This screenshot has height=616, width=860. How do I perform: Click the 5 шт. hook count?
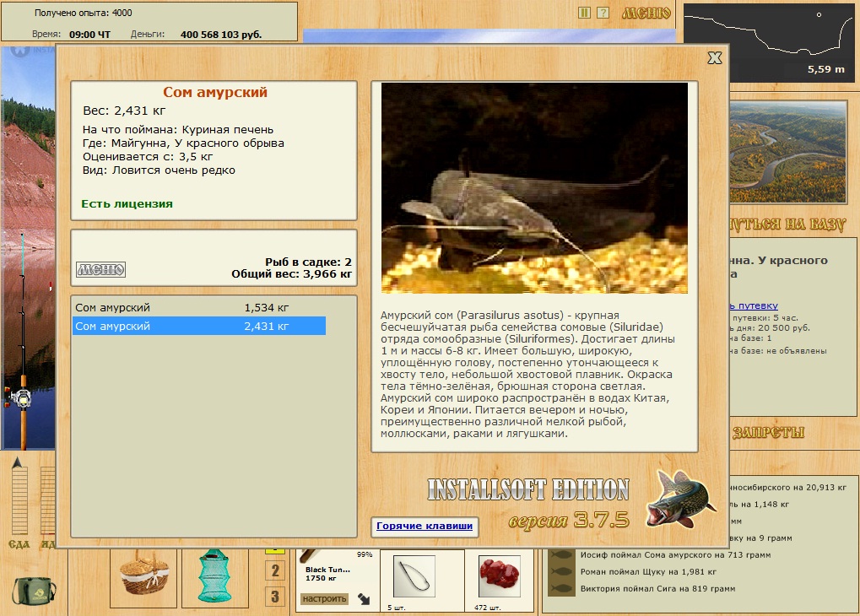click(396, 608)
